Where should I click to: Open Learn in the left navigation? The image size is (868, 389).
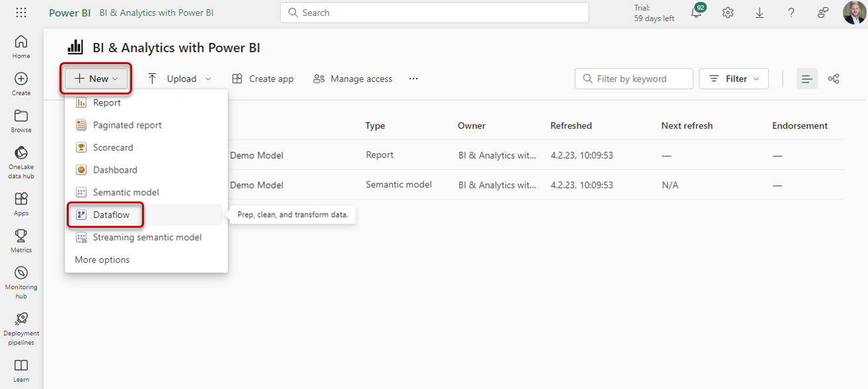coord(21,370)
